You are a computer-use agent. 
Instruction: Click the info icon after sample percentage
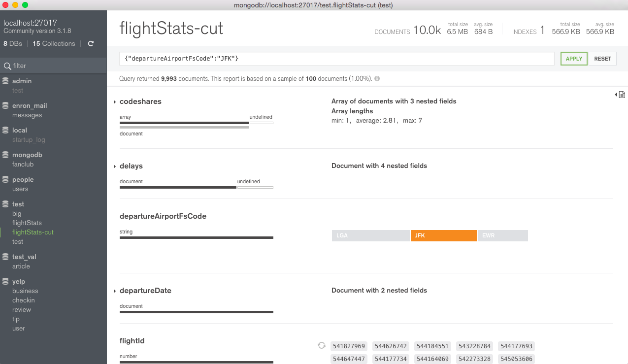coord(377,79)
